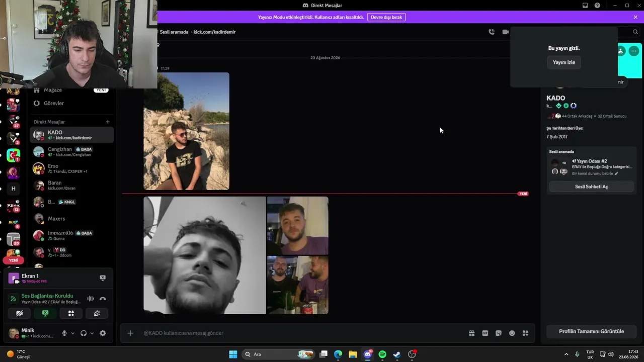644x362 pixels.
Task: Open the Help icon in the title bar
Action: (597, 6)
